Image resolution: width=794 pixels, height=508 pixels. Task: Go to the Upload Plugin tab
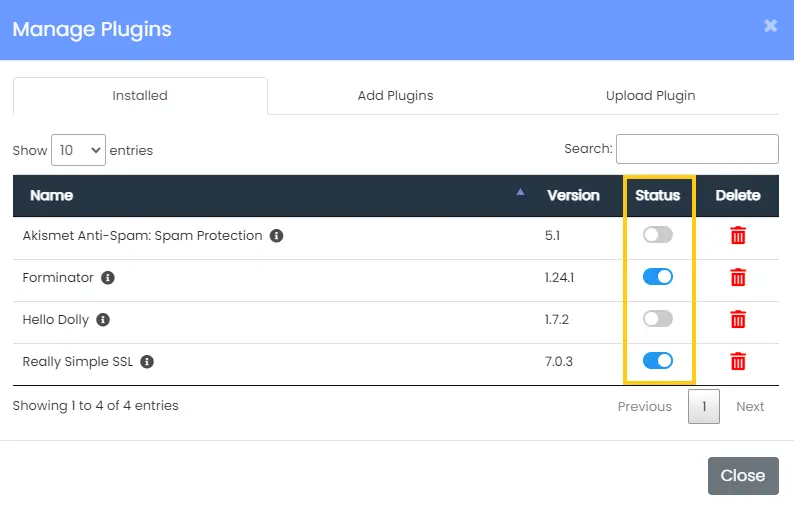(651, 96)
